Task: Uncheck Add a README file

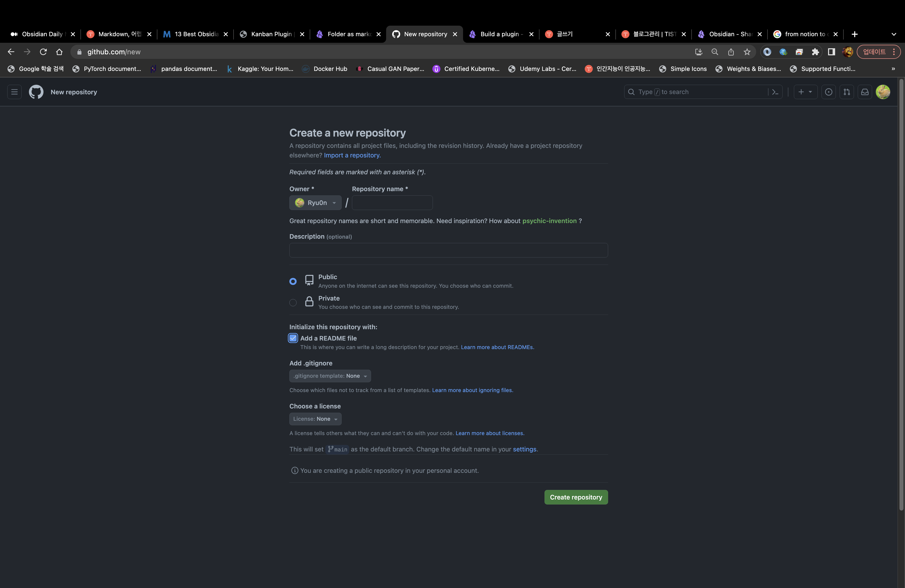Action: click(x=293, y=338)
